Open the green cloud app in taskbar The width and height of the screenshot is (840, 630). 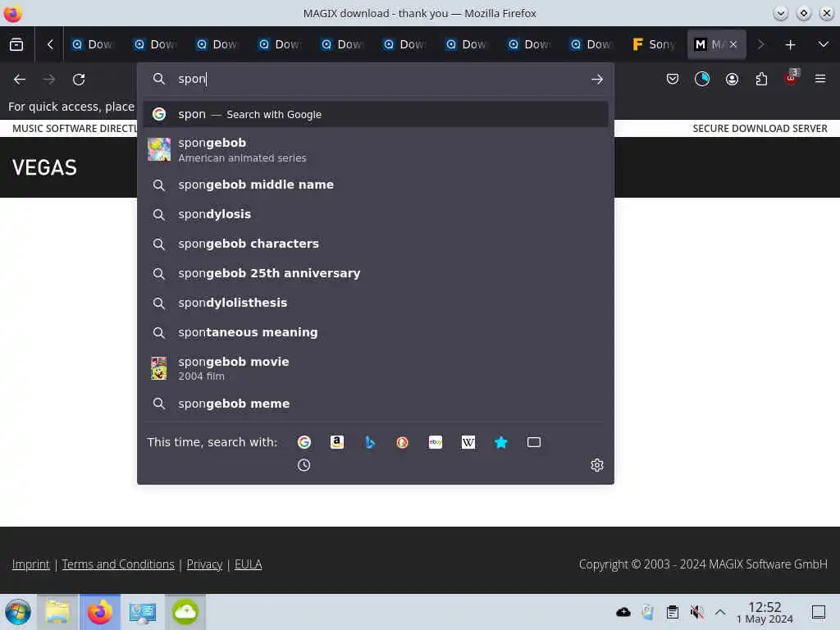(185, 612)
